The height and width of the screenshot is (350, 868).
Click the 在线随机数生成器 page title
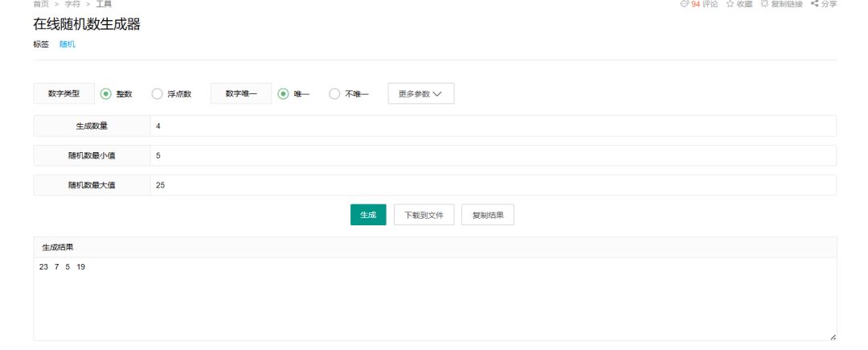tap(87, 24)
